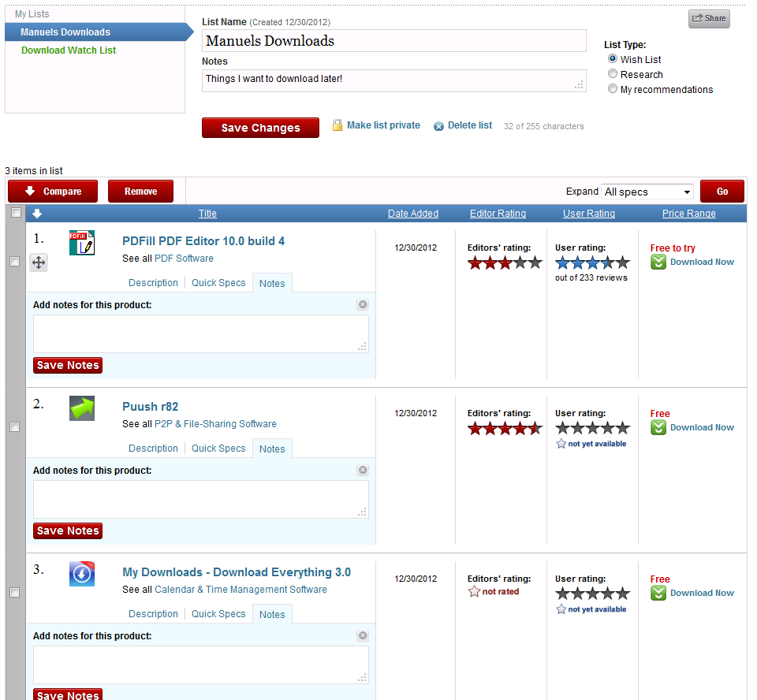Select the Wish List radio button
The height and width of the screenshot is (700, 757).
pyautogui.click(x=613, y=59)
